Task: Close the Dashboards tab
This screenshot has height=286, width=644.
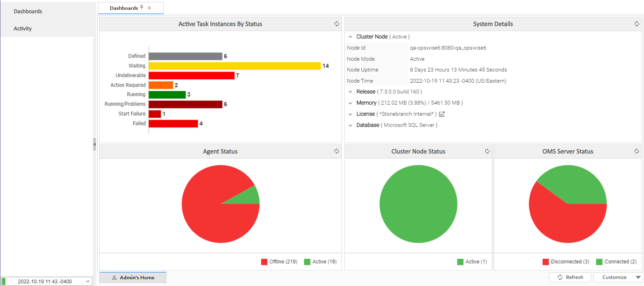Action: click(x=149, y=8)
